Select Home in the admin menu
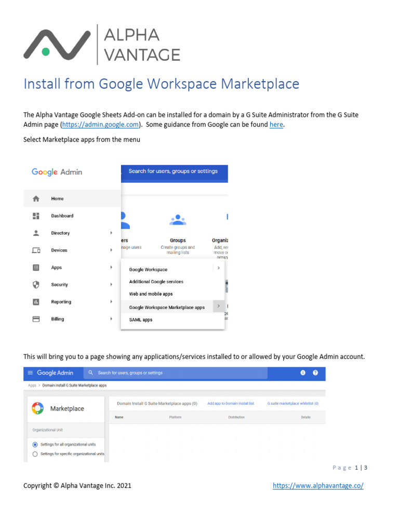The height and width of the screenshot is (532, 399). point(72,198)
